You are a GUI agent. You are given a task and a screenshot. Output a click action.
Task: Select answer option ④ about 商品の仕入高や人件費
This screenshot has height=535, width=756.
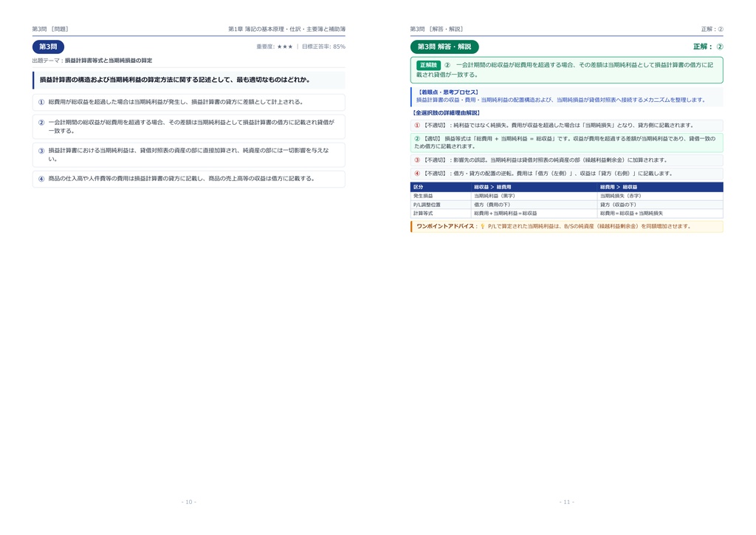188,179
